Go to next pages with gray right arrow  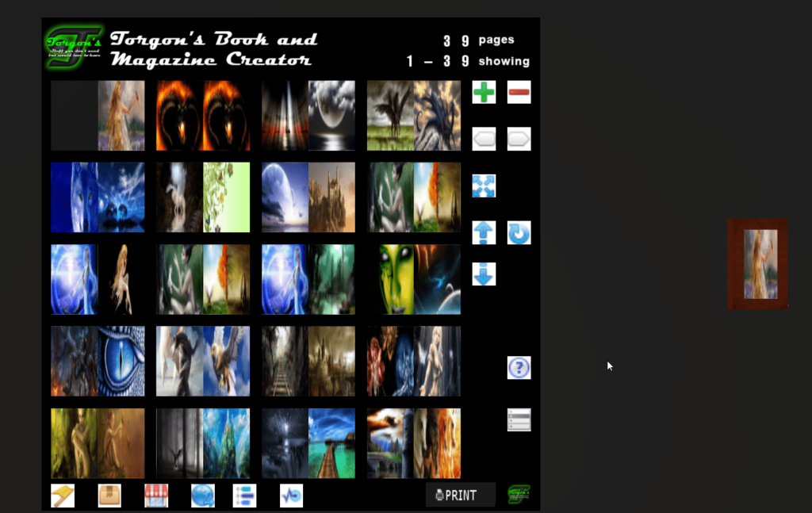519,139
